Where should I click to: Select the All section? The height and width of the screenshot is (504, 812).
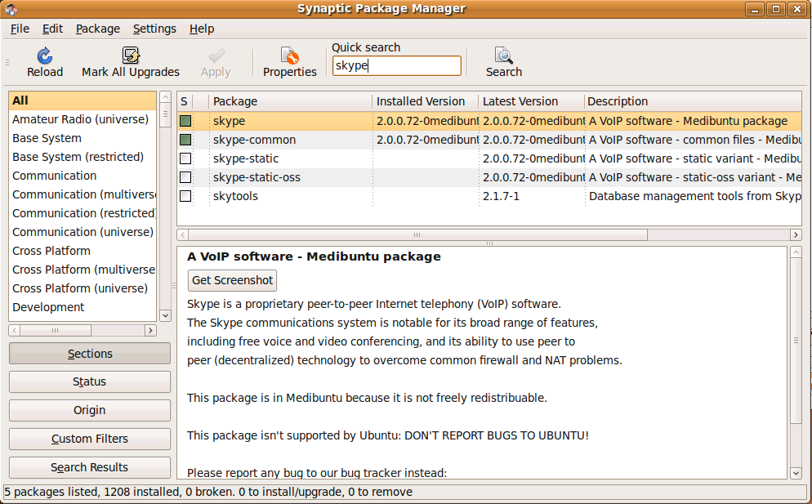coord(83,100)
